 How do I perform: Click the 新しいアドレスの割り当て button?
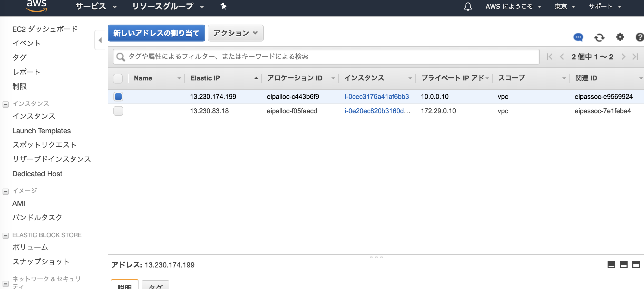click(156, 33)
